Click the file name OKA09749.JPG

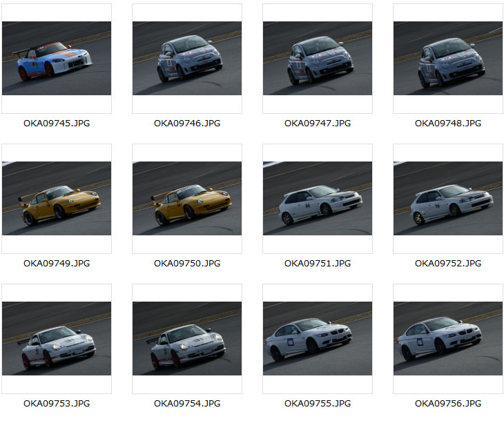click(x=57, y=264)
